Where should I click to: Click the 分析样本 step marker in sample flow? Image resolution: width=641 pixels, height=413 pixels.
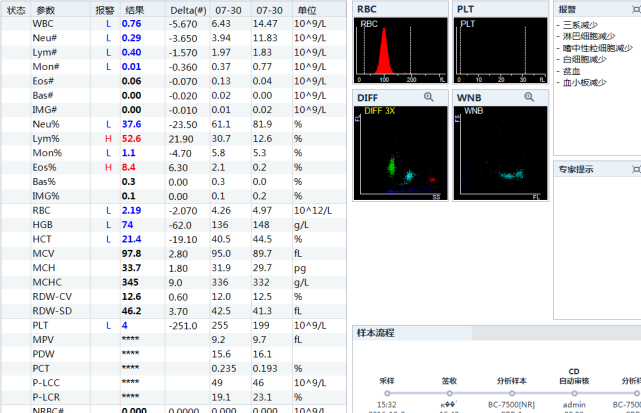(512, 393)
